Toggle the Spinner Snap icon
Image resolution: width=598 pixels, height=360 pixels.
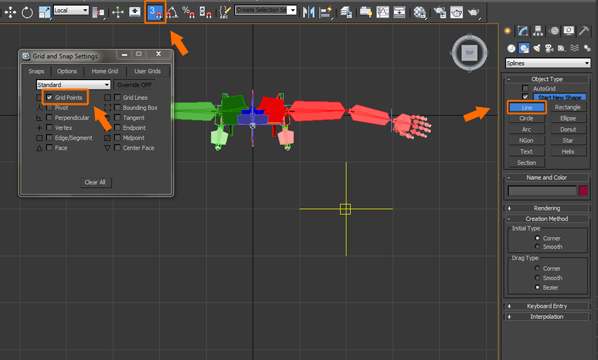tap(205, 12)
